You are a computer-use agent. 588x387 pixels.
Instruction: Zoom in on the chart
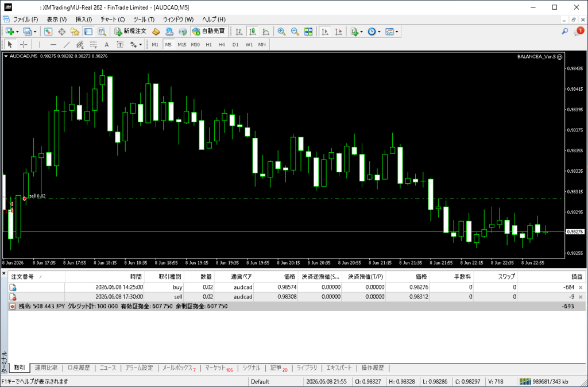click(281, 32)
